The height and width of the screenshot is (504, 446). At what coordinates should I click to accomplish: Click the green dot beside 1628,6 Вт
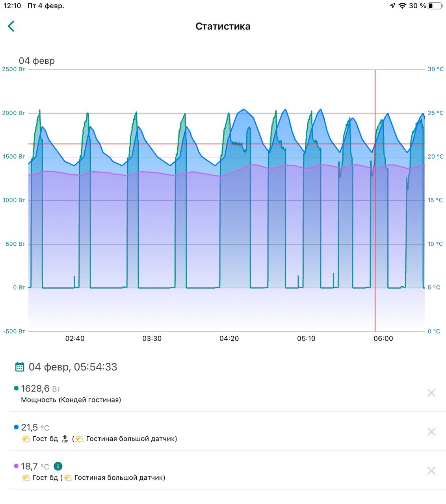point(16,388)
